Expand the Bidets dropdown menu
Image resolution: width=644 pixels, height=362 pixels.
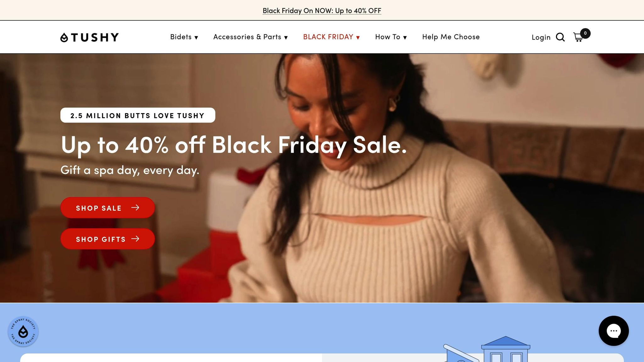[184, 37]
